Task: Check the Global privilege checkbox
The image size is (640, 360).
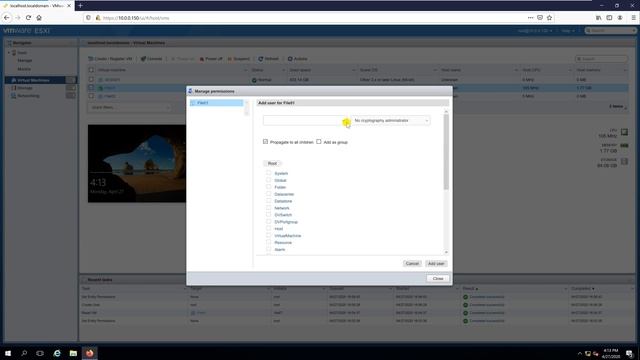Action: 269,180
